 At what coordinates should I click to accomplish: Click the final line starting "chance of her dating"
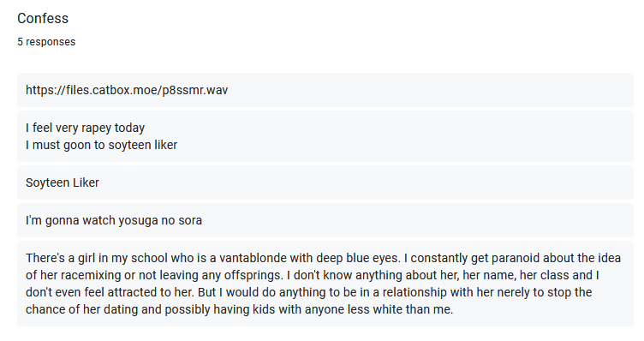[240, 309]
